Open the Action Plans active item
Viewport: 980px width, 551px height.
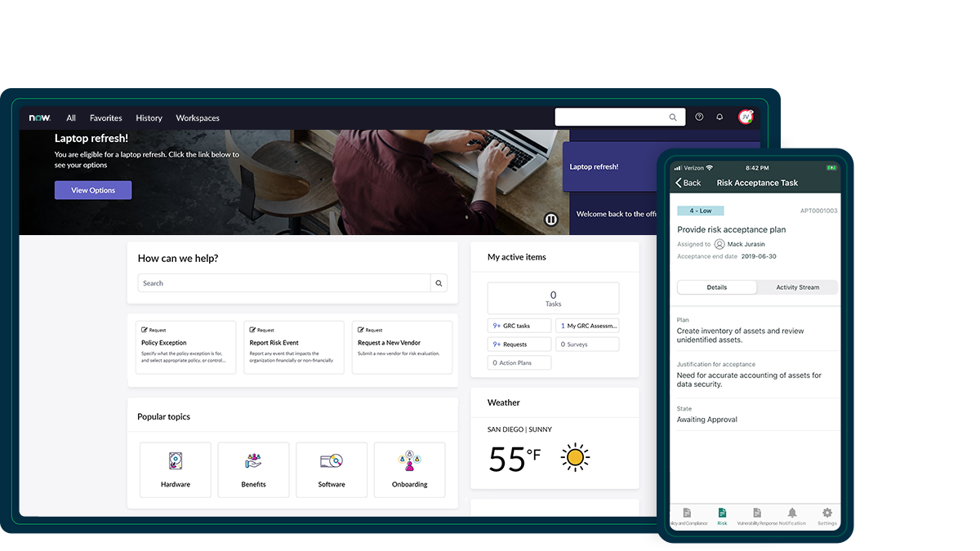[519, 362]
